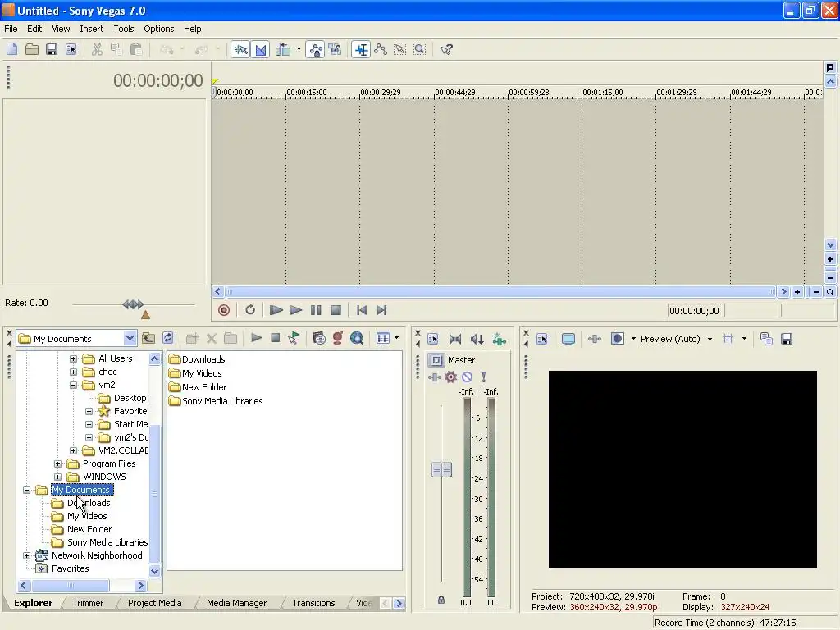Click Go to End transport button
The height and width of the screenshot is (630, 840).
[381, 310]
